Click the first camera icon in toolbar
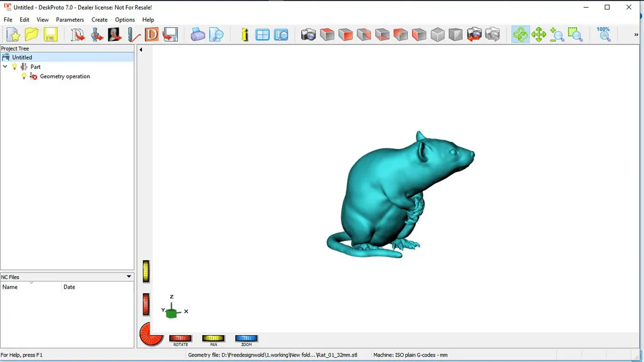Screen dimensions: 644x362 coord(308,35)
